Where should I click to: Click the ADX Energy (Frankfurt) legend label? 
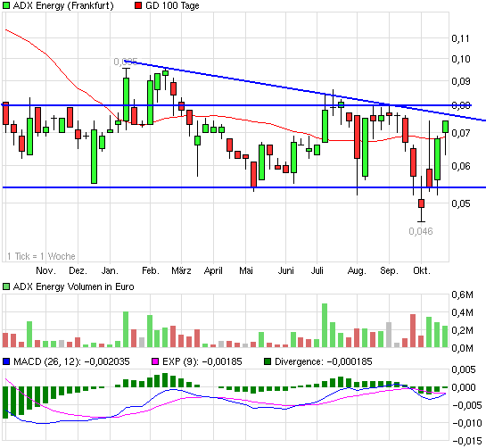click(63, 6)
